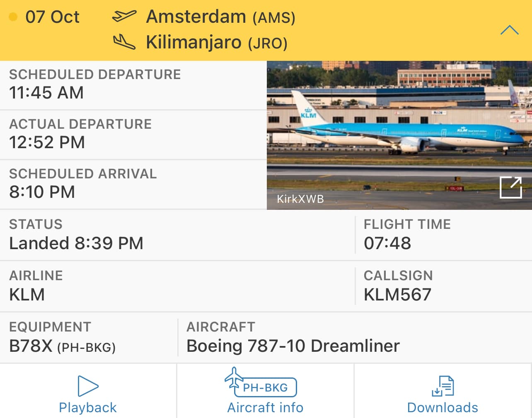Tap the Aircraft info label
Screen dimensions: 532x418
(x=265, y=408)
